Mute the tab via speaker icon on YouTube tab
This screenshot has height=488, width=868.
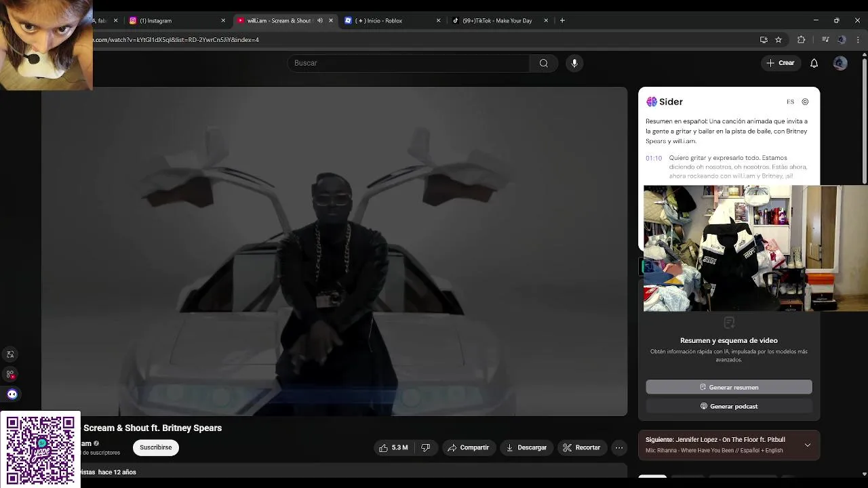320,20
